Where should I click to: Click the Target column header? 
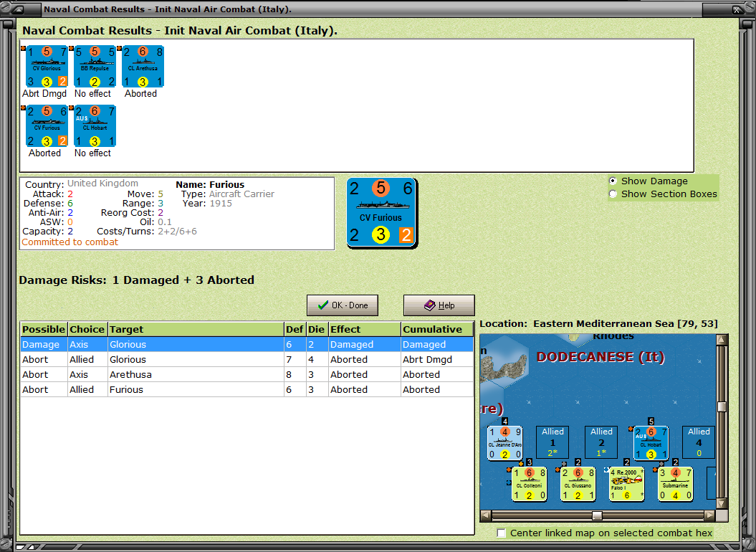[195, 329]
